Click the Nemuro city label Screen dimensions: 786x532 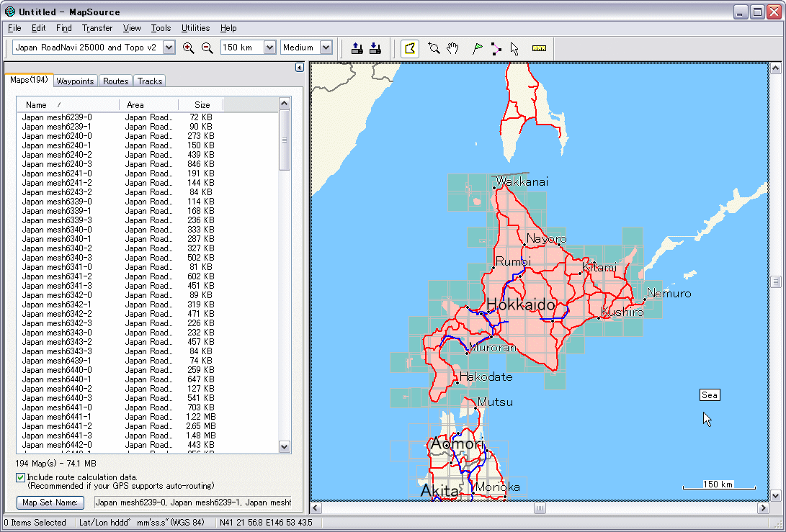[669, 293]
